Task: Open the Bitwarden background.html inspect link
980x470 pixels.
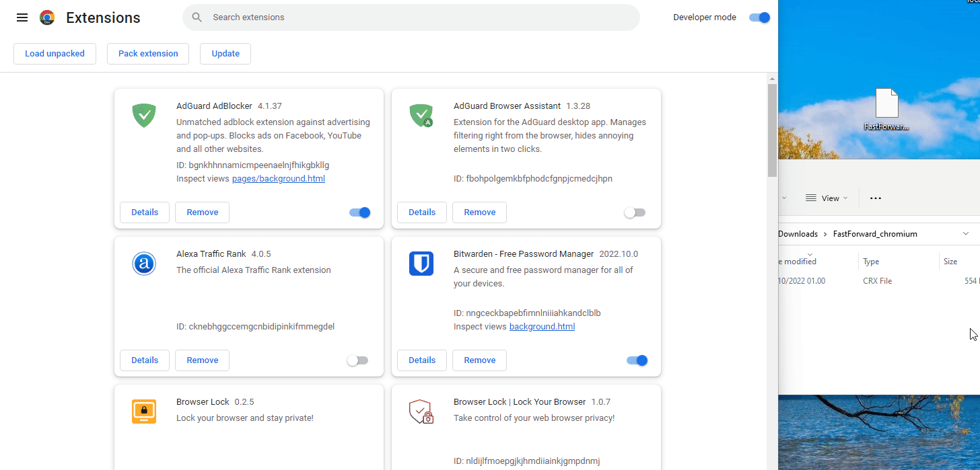Action: (x=542, y=326)
